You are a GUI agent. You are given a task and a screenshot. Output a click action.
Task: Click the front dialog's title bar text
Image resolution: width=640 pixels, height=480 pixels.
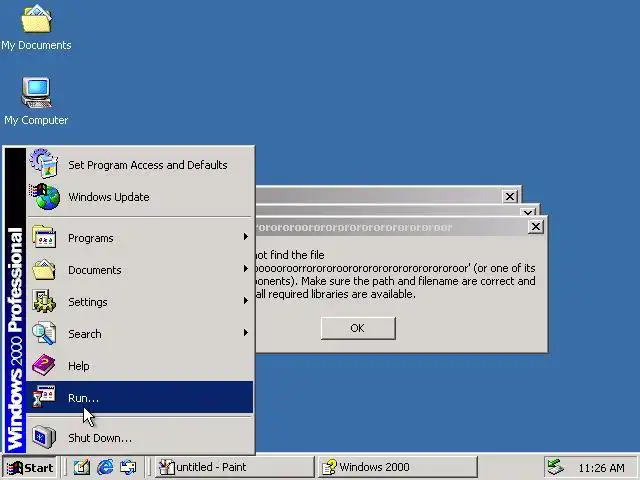click(x=353, y=227)
